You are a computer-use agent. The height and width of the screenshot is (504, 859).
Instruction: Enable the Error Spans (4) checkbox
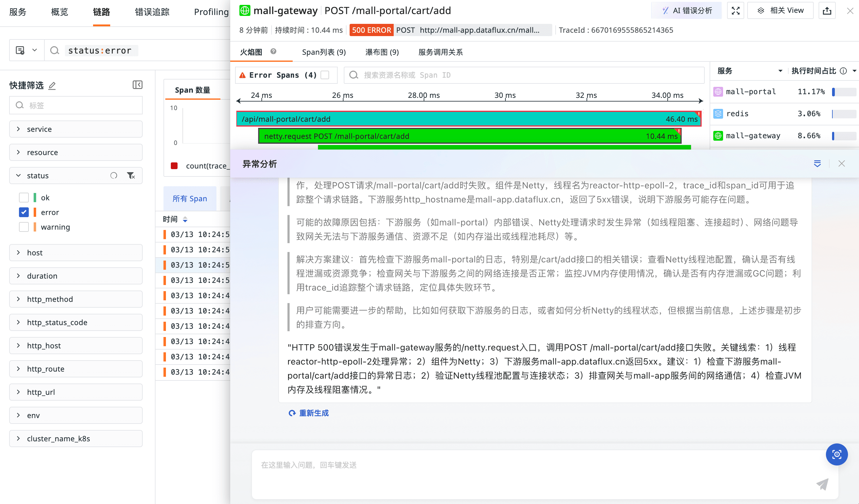pyautogui.click(x=325, y=75)
